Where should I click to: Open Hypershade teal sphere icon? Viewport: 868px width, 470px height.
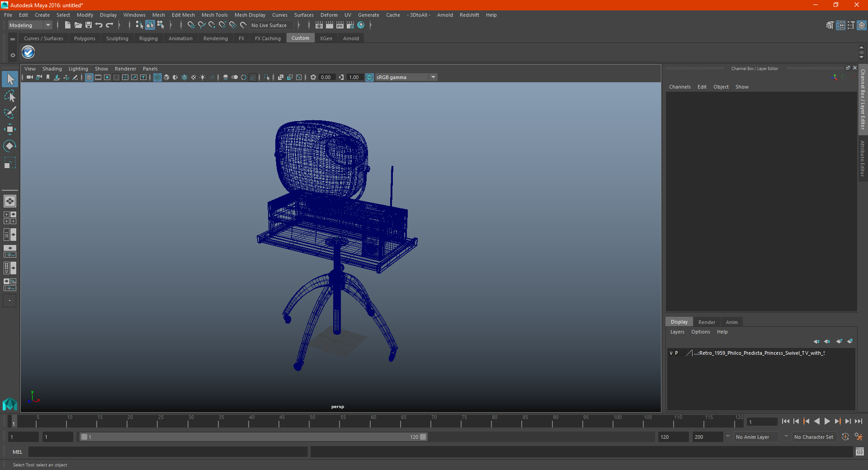point(361,25)
